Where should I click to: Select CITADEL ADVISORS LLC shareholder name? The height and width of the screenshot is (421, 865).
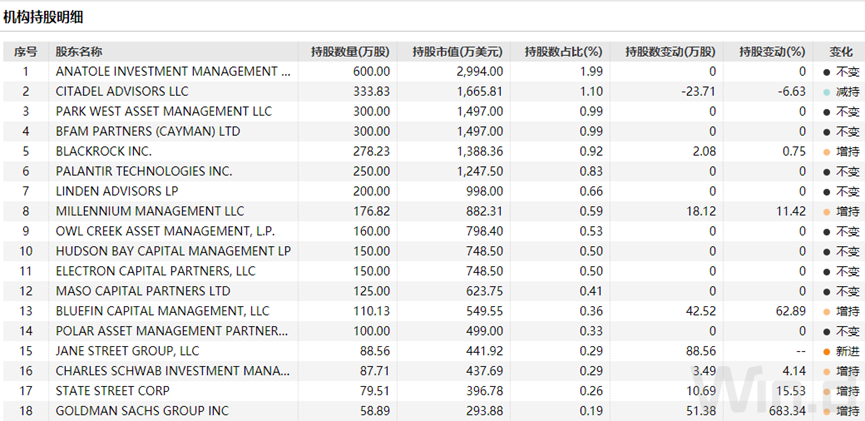click(122, 91)
